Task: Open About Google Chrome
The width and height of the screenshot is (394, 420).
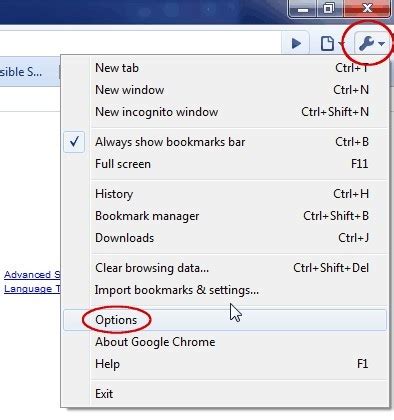Action: [225, 342]
